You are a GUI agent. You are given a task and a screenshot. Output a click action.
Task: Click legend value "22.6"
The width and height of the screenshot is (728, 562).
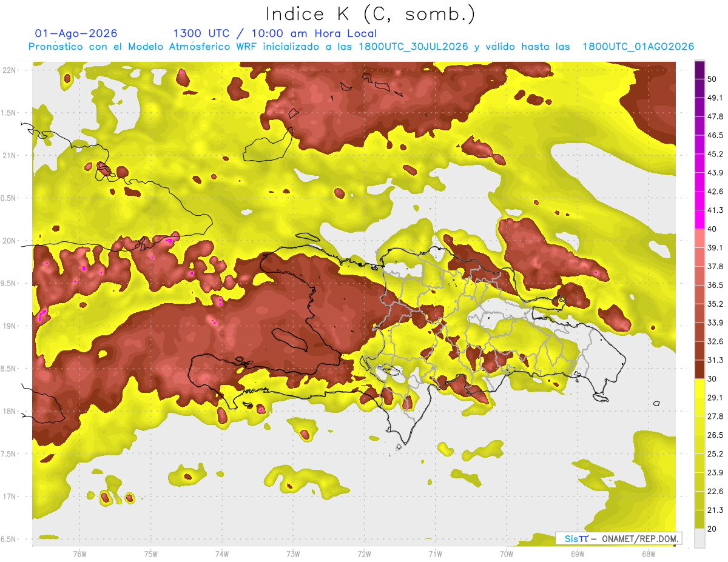click(715, 492)
